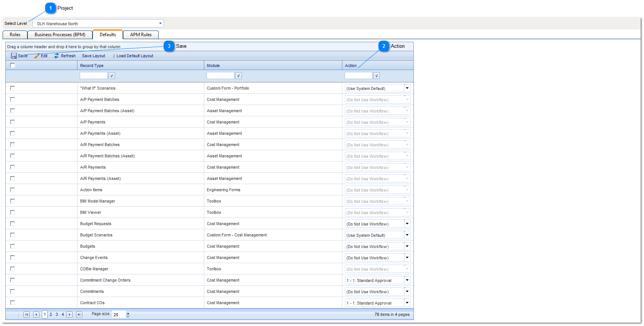
Task: Switch to Business Processes (BPM) tab
Action: pos(60,35)
